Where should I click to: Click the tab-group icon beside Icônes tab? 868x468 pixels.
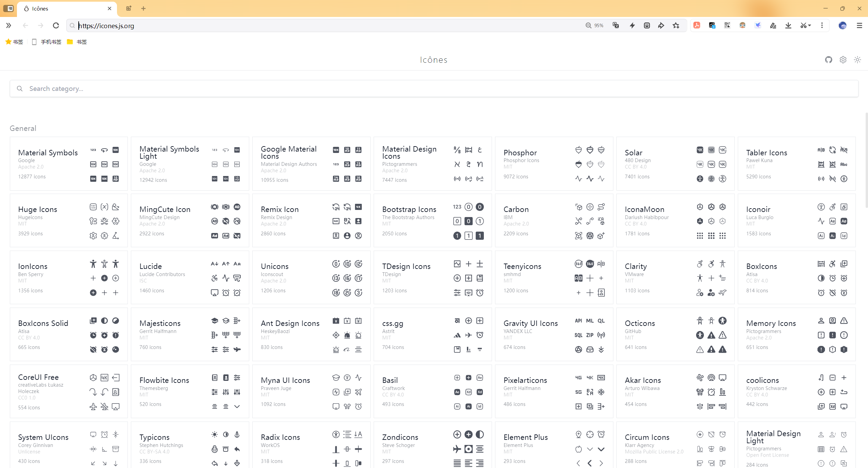[x=129, y=8]
